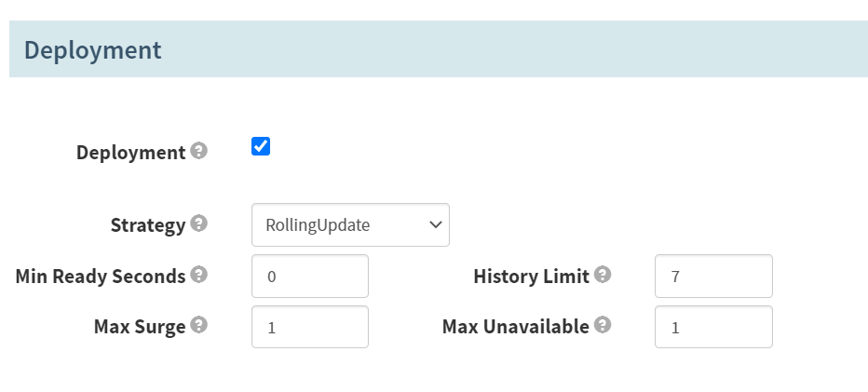Show help for History Limit
868x392 pixels.
603,275
